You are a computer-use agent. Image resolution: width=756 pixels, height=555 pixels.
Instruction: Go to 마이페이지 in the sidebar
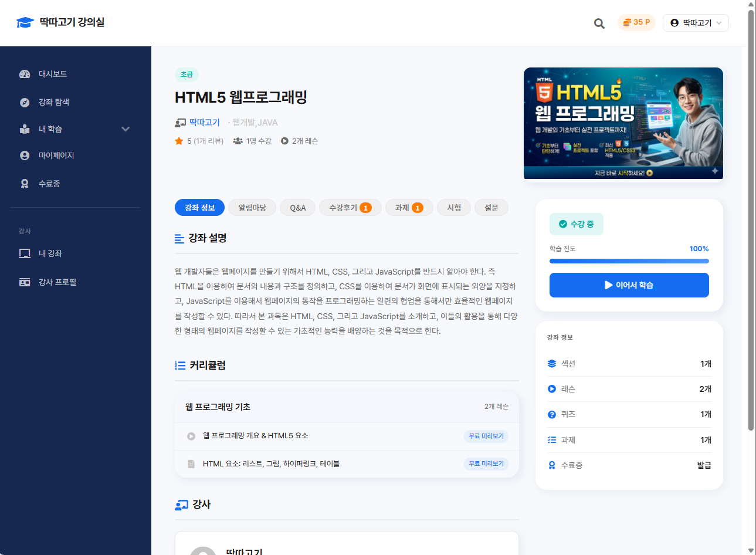point(56,155)
